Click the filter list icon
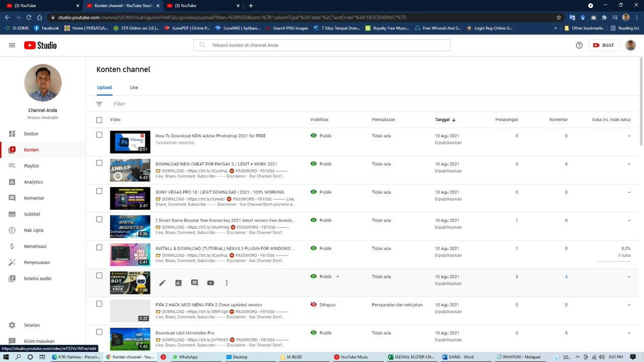This screenshot has height=362, width=644. point(99,104)
